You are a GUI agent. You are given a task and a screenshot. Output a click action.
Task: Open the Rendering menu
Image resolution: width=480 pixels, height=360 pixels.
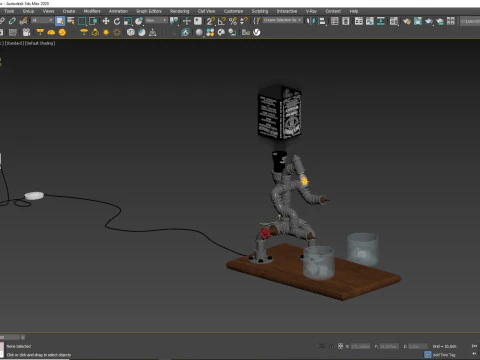tap(179, 11)
